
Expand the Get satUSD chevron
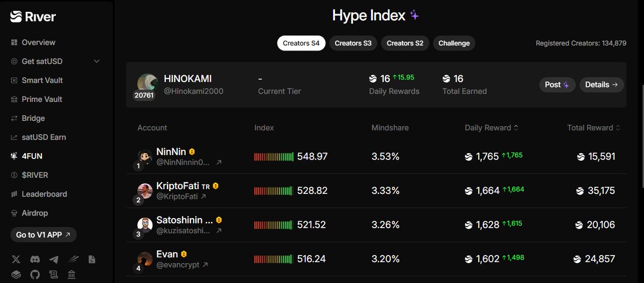tap(97, 61)
